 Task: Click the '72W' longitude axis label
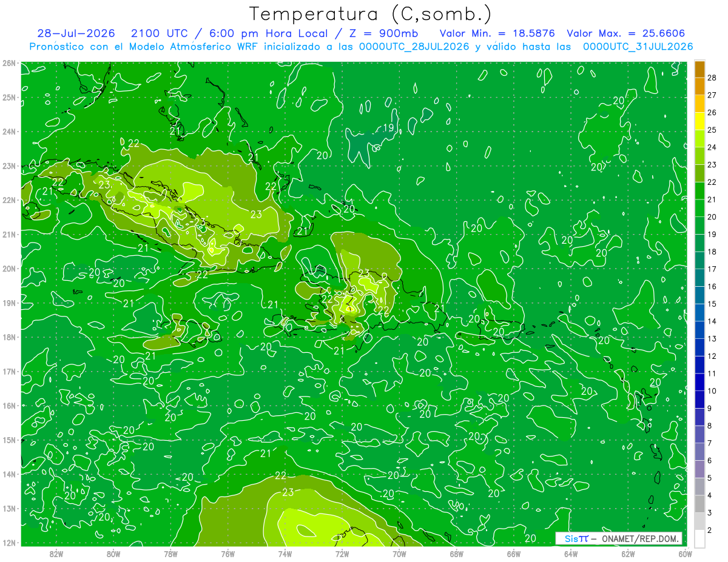342,554
